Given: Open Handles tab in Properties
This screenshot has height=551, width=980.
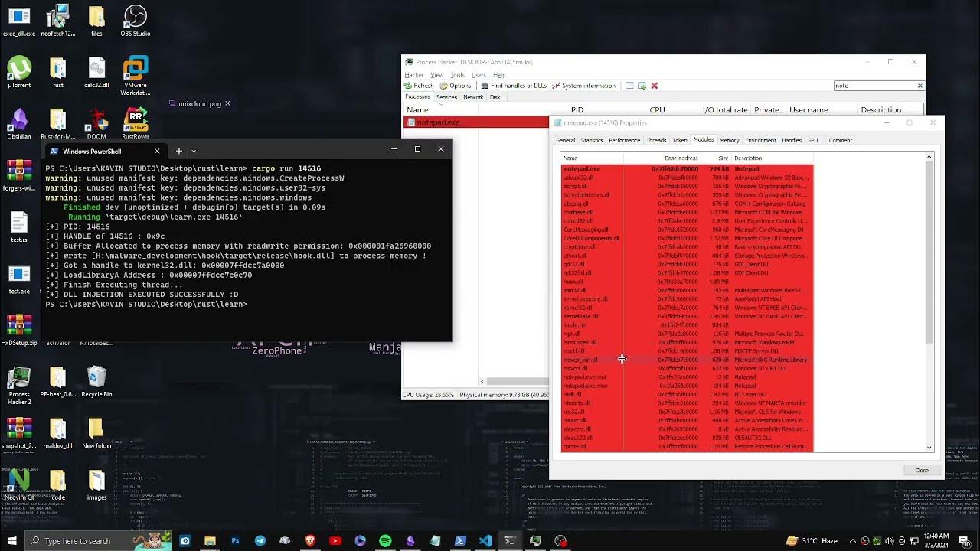Looking at the screenshot, I should (792, 140).
